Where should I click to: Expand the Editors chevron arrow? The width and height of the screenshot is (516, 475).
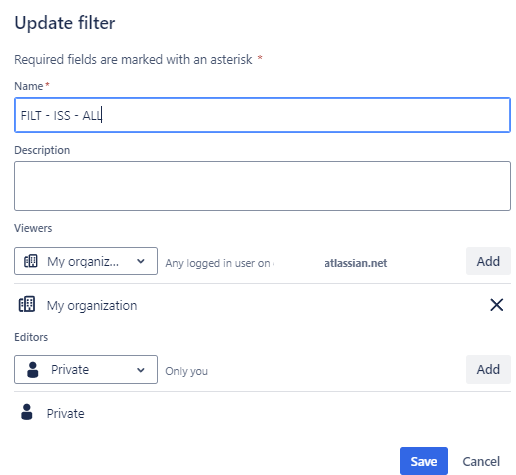coord(141,370)
